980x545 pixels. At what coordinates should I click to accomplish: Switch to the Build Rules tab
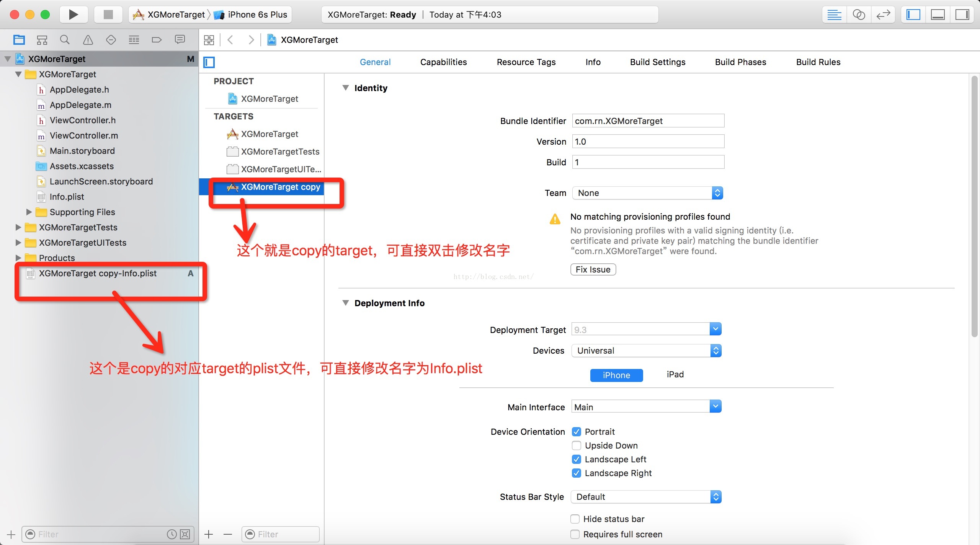(x=818, y=62)
